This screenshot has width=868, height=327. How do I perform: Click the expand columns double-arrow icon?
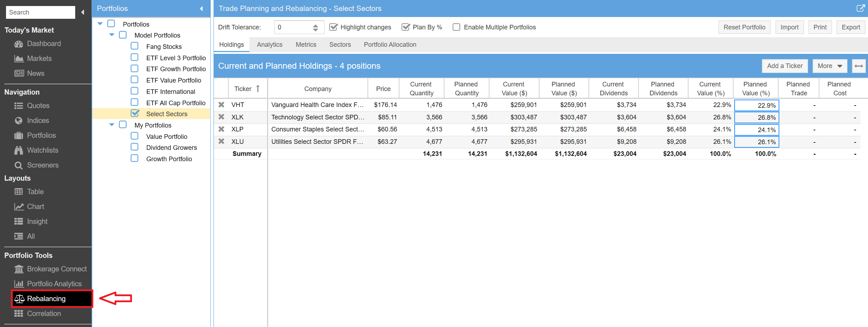(x=858, y=66)
